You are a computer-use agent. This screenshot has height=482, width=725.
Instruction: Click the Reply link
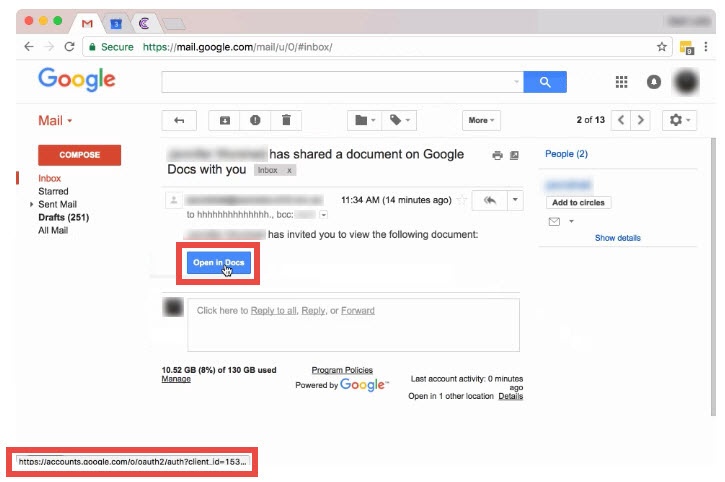(x=313, y=310)
